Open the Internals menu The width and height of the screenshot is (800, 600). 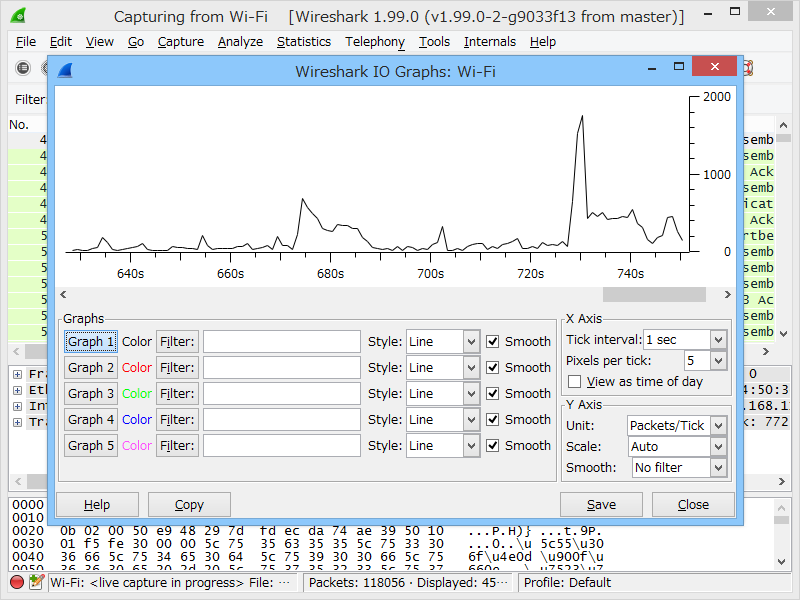(x=490, y=41)
